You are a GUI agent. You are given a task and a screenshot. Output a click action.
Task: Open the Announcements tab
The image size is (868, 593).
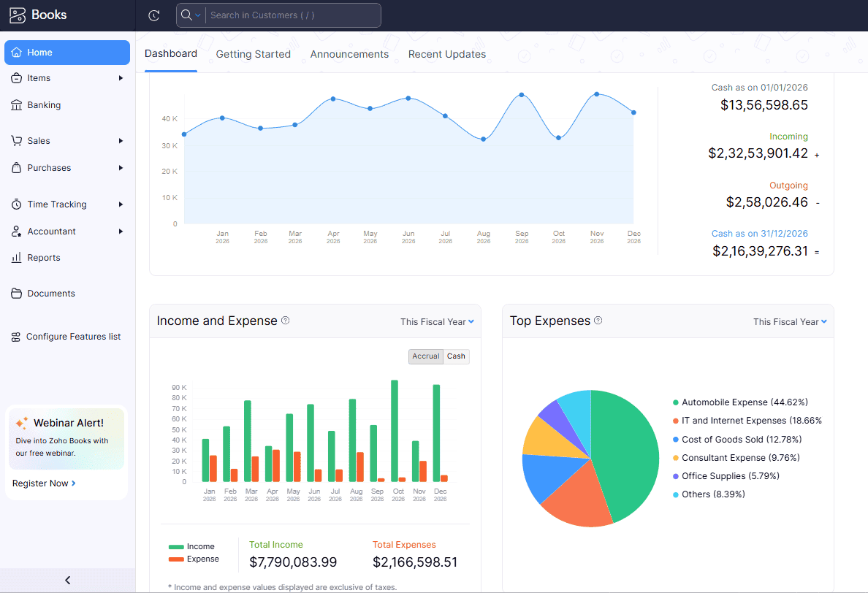coord(349,54)
